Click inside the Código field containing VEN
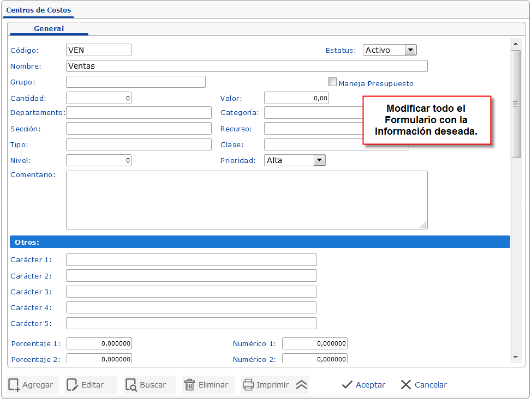 (98, 50)
